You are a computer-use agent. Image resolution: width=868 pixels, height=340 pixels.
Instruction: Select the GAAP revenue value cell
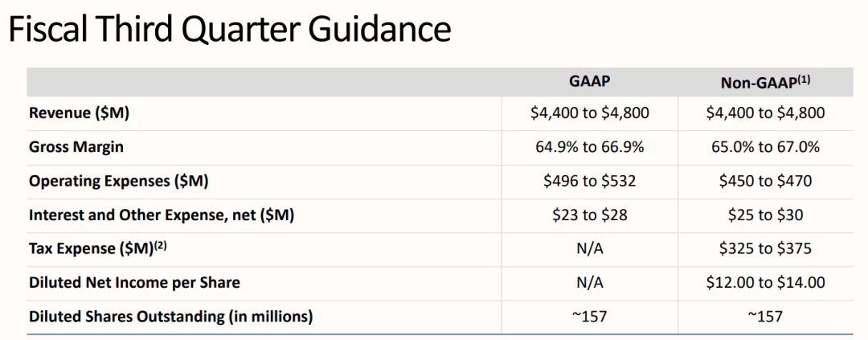click(x=590, y=113)
